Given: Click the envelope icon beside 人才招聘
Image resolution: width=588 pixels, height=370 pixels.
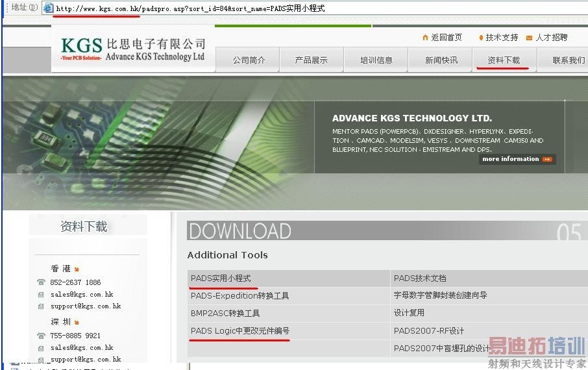Looking at the screenshot, I should pyautogui.click(x=529, y=38).
